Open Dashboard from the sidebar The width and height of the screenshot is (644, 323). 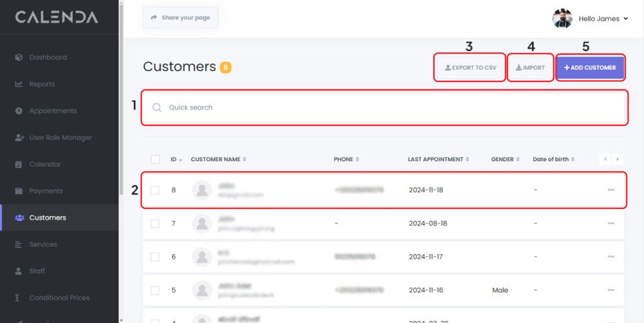(48, 57)
